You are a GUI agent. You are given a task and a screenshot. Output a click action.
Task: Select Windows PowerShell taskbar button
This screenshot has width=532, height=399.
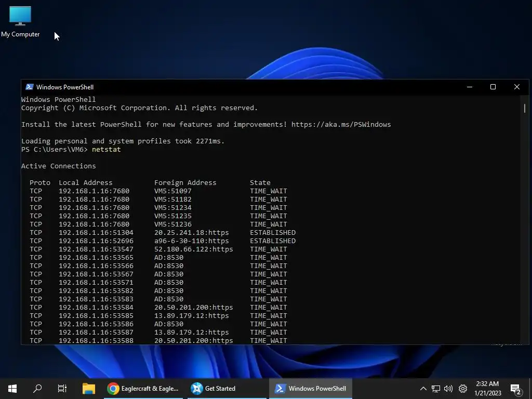(x=311, y=389)
